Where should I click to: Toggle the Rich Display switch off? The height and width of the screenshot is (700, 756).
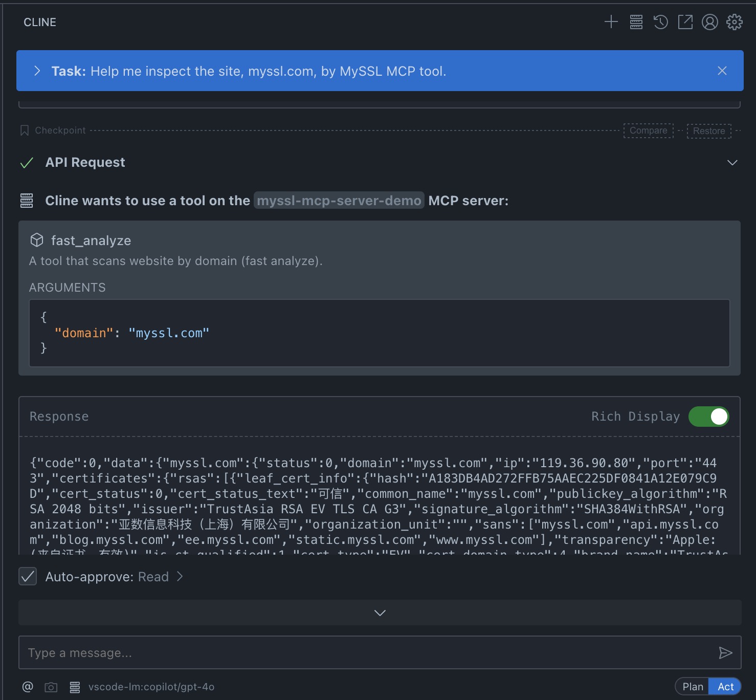point(709,417)
